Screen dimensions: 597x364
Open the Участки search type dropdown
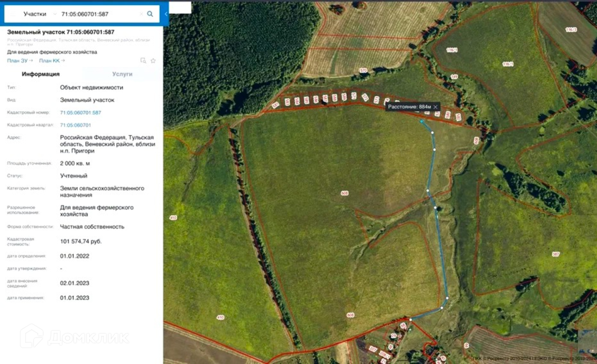(40, 14)
